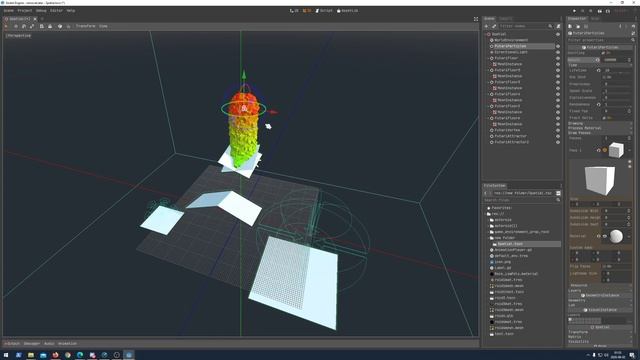Click the search icon in FileSystem search bar
640x360 pixels.
558,200
